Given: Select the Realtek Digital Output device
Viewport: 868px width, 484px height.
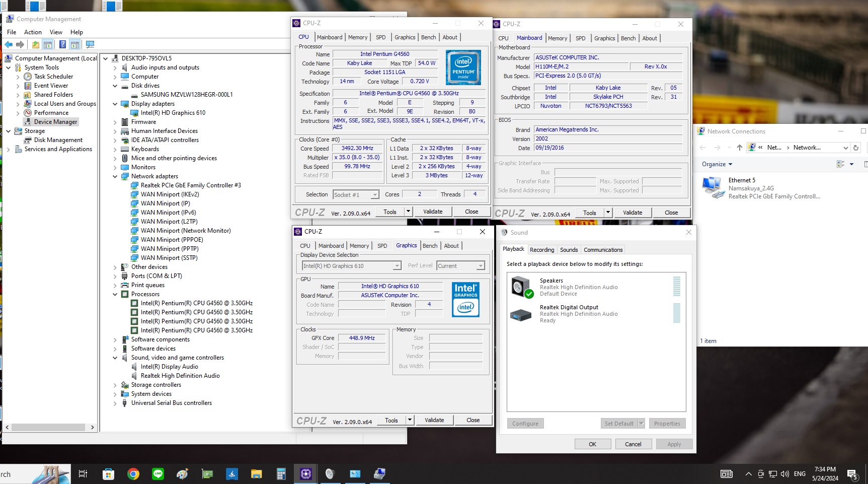Looking at the screenshot, I should pos(596,314).
